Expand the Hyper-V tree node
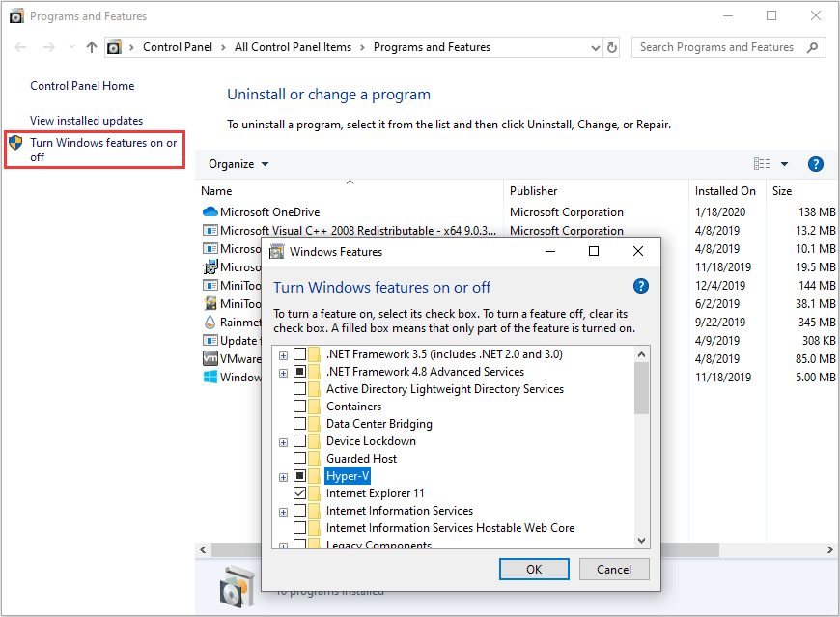Viewport: 840px width, 617px height. pos(284,477)
